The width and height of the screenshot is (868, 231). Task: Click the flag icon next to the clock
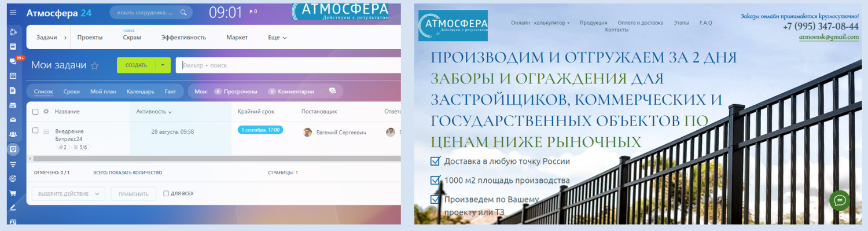pos(251,12)
